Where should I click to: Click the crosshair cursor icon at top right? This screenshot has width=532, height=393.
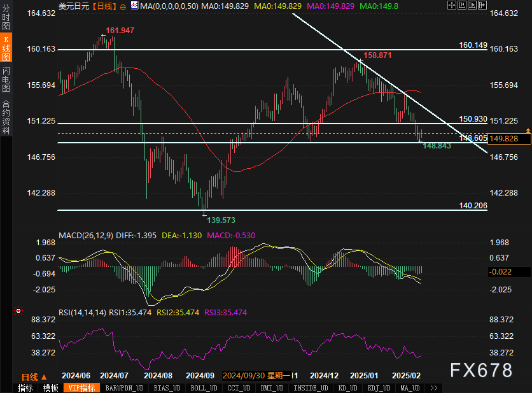point(452,5)
